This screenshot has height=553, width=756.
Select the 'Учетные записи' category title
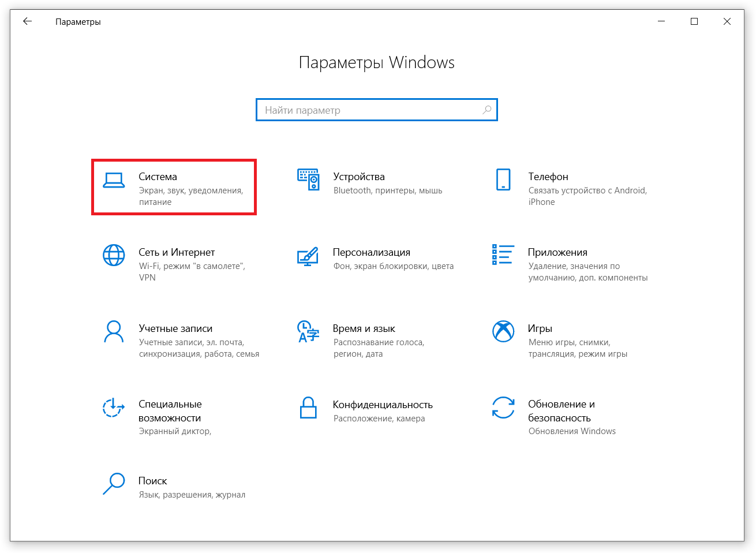[x=175, y=328]
